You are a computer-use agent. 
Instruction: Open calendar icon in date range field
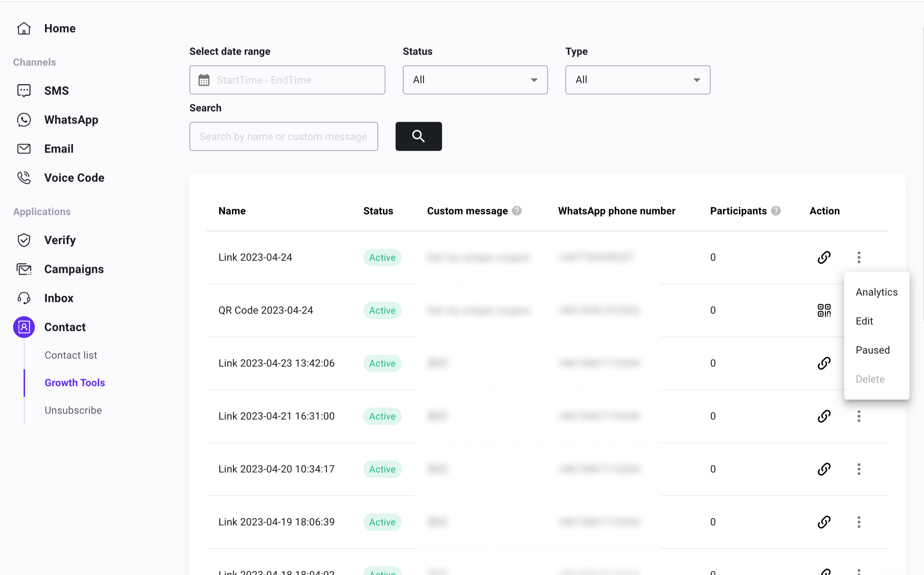pos(204,80)
